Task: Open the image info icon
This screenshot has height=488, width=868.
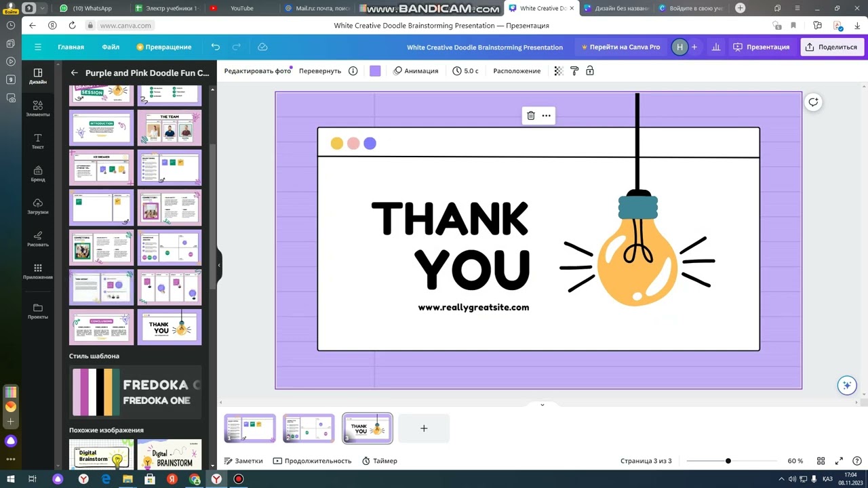Action: 353,70
